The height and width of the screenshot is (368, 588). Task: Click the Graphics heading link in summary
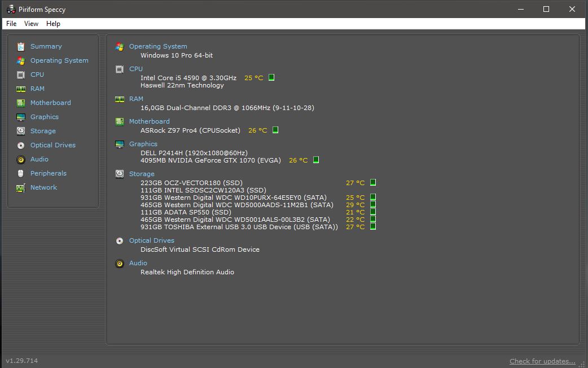[x=143, y=144]
